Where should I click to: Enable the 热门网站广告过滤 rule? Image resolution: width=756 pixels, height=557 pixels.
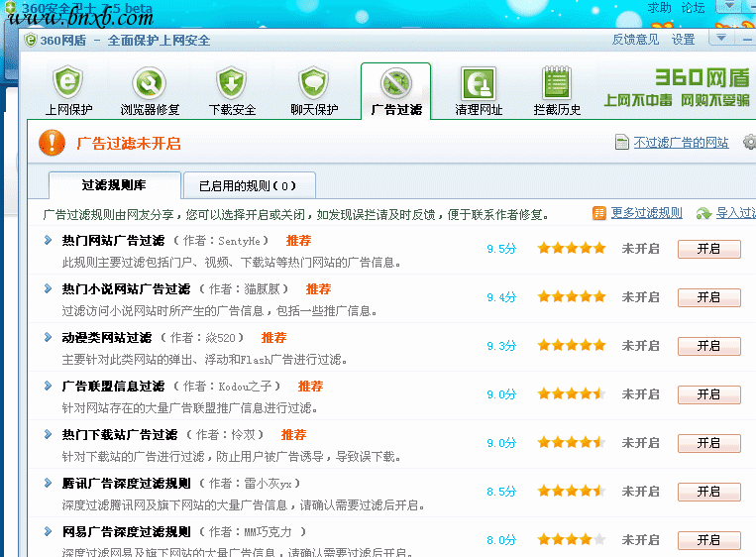click(x=708, y=249)
